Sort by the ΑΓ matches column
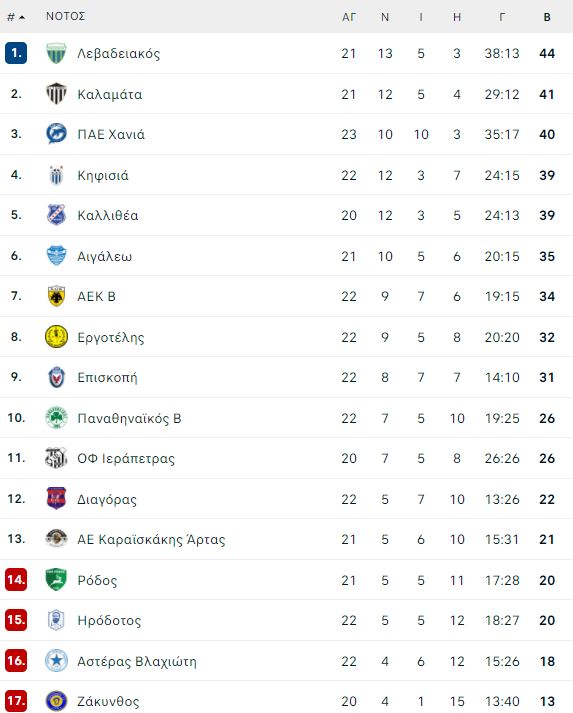This screenshot has width=573, height=713. tap(349, 17)
